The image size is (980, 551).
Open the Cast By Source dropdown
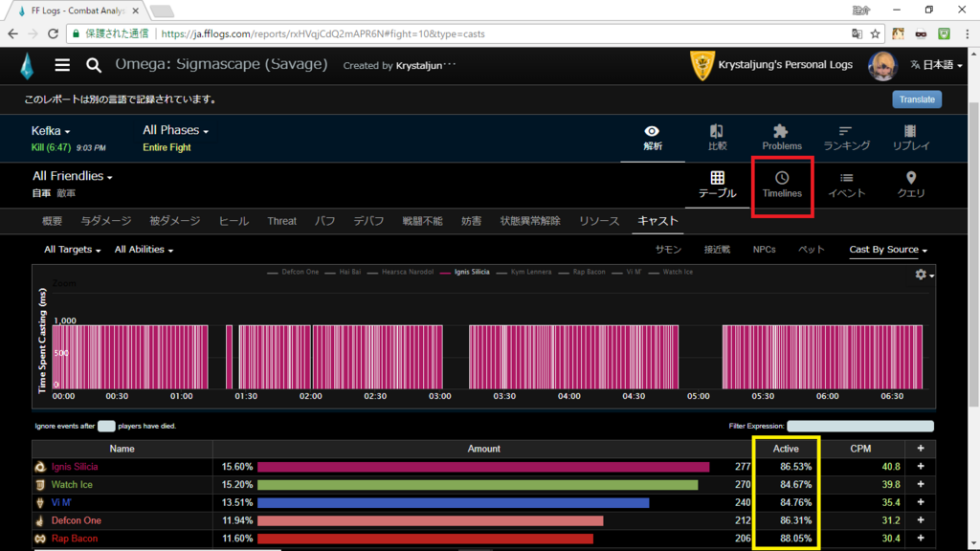pyautogui.click(x=888, y=250)
